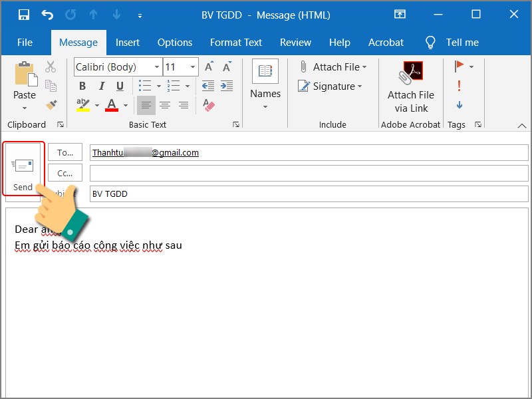
Task: Click Attach File via Link button
Action: (411, 87)
